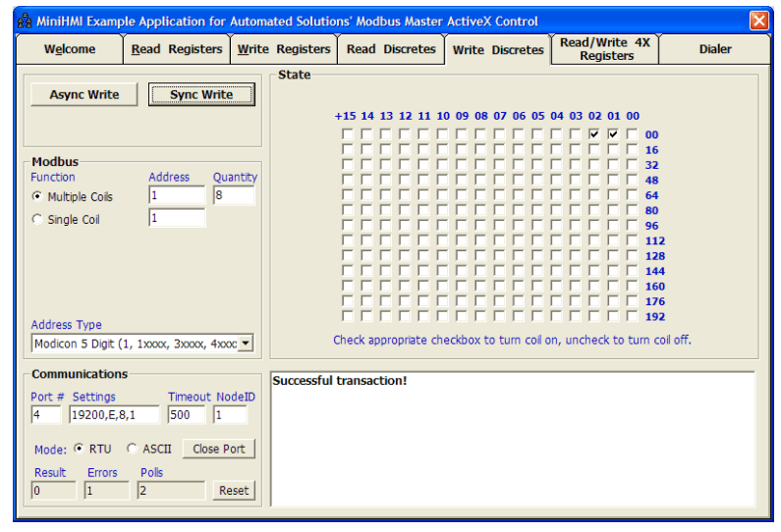Viewport: 781px width, 532px height.
Task: Click the Modicon 5 Digit combo box
Action: (142, 344)
